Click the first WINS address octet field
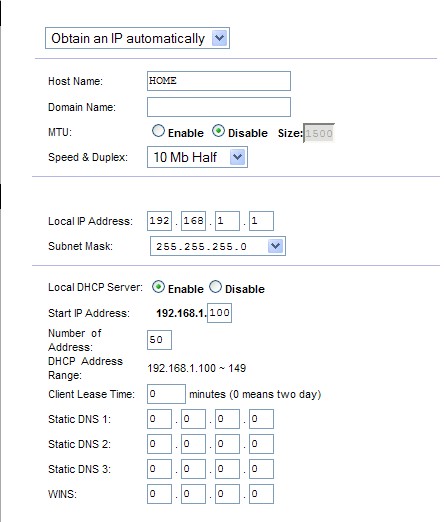444x522 pixels. point(159,494)
